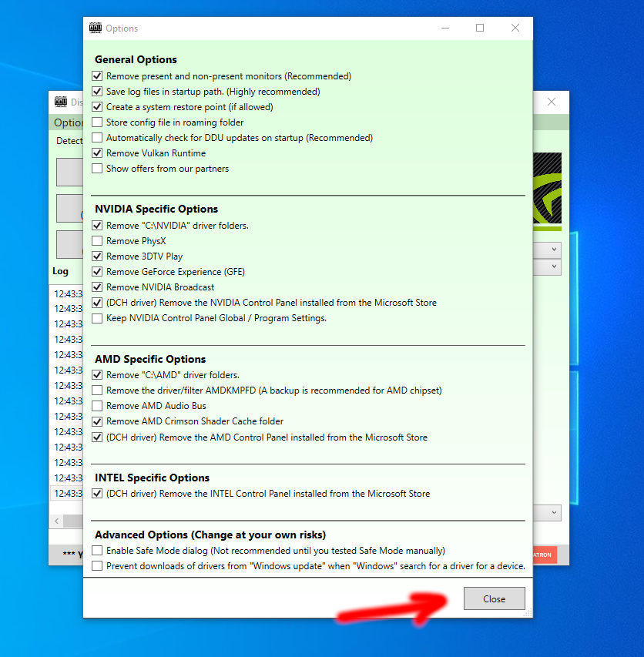Enable Store config file in roaming folder
The height and width of the screenshot is (657, 644).
(x=97, y=122)
